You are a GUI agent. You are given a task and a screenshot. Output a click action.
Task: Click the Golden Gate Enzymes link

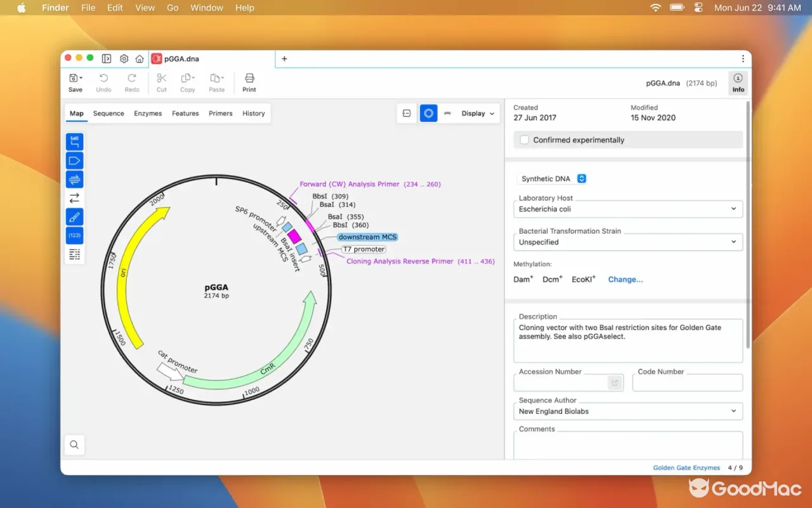pyautogui.click(x=686, y=468)
